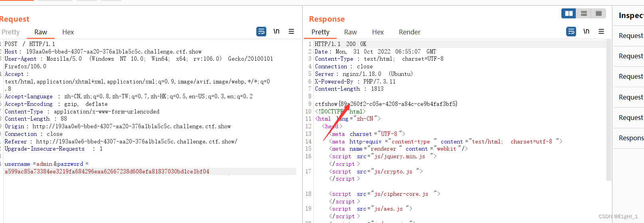Switch Request view to Pretty tab
The width and height of the screenshot is (644, 223).
click(10, 32)
